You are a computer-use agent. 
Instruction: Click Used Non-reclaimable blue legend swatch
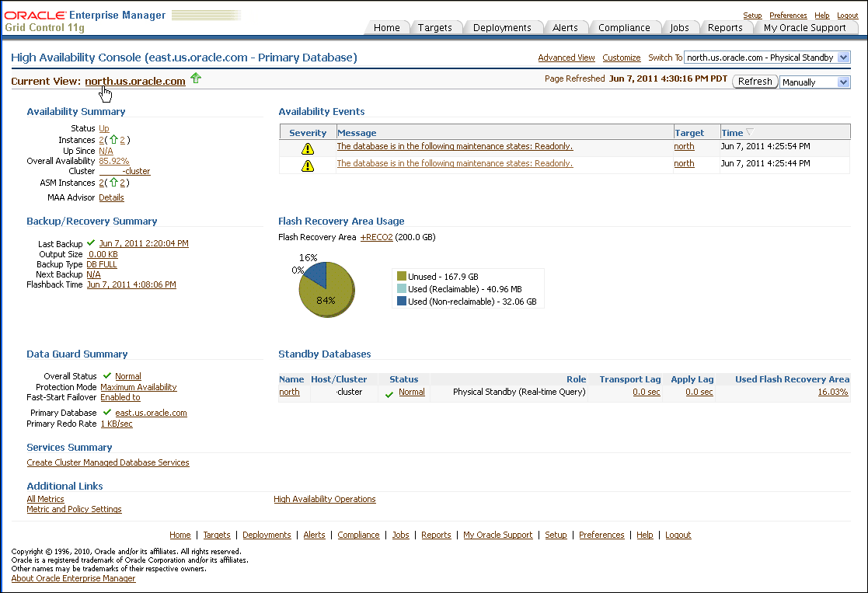pyautogui.click(x=402, y=302)
